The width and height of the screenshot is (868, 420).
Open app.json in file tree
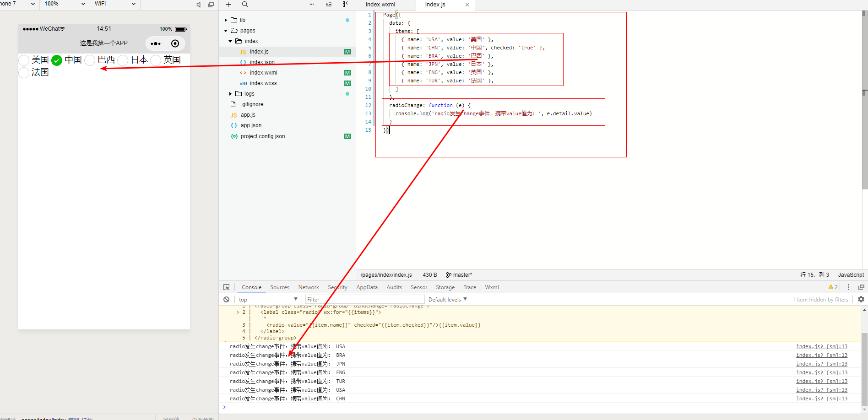(251, 125)
